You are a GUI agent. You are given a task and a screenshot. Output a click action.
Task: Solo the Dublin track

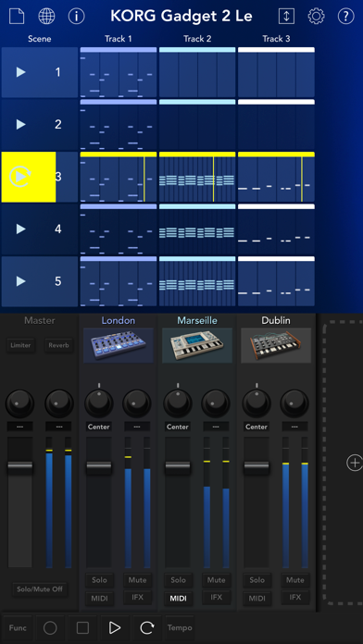point(257,580)
